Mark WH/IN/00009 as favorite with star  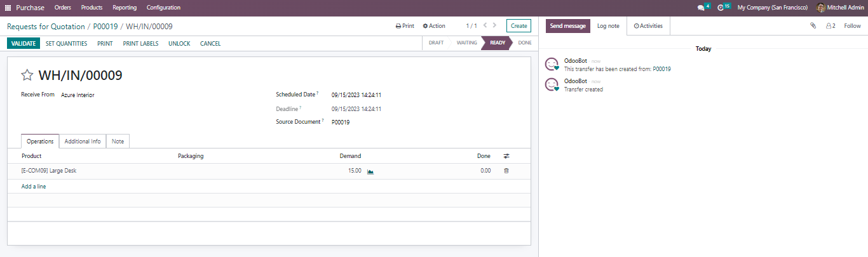pyautogui.click(x=27, y=76)
